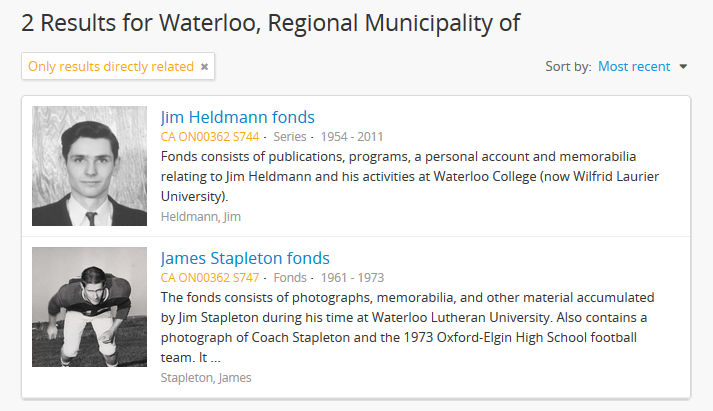
Task: Click the 'Series' level label
Action: click(x=291, y=137)
